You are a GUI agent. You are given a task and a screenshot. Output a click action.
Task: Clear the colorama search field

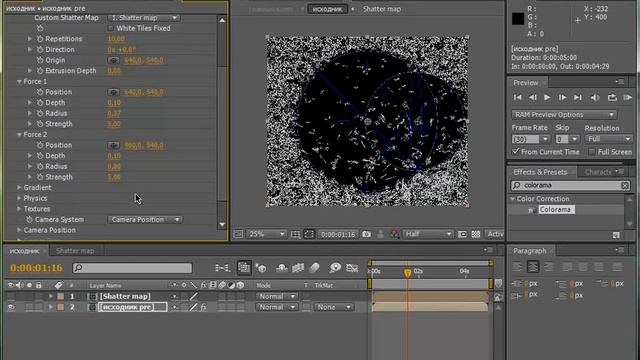624,186
